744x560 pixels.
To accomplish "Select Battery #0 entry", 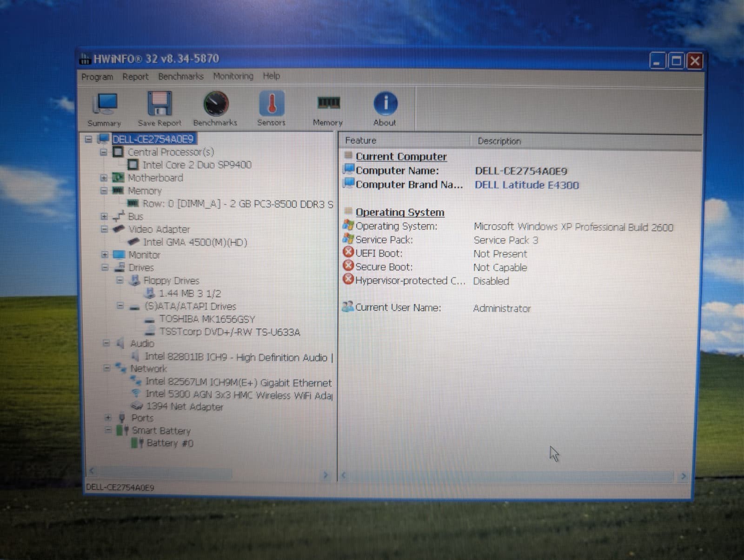I will [x=170, y=443].
